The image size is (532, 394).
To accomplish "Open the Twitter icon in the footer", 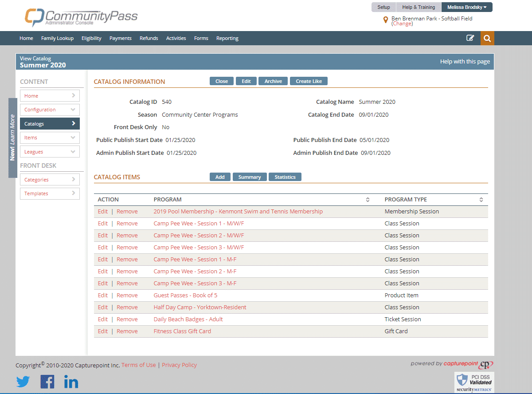I will [23, 381].
